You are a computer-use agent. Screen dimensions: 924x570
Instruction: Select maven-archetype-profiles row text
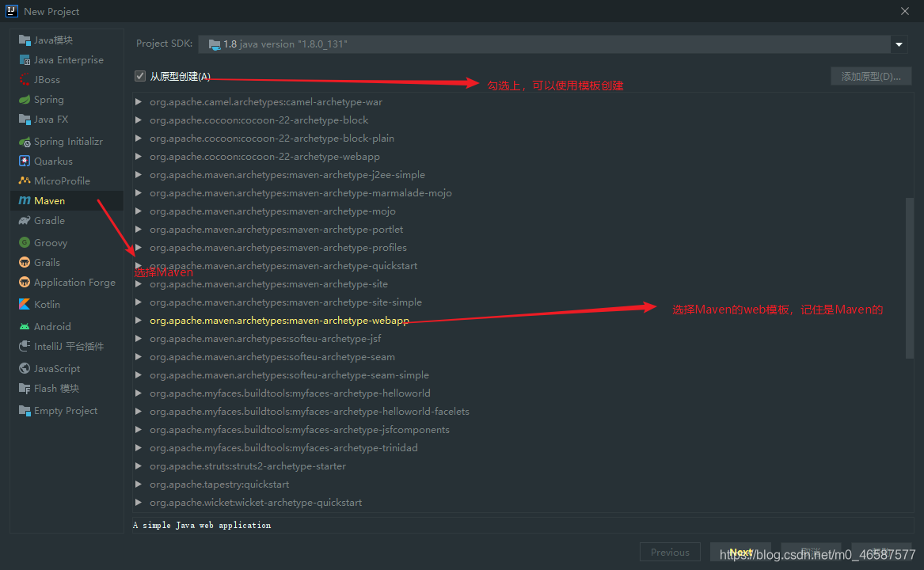click(x=278, y=248)
